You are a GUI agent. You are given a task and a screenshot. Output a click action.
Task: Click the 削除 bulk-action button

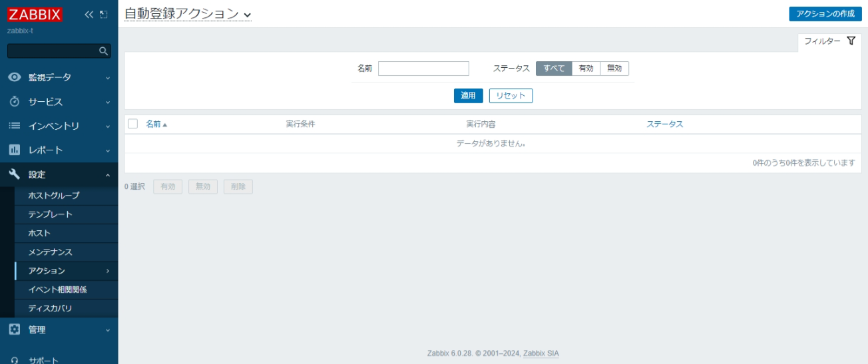[238, 187]
